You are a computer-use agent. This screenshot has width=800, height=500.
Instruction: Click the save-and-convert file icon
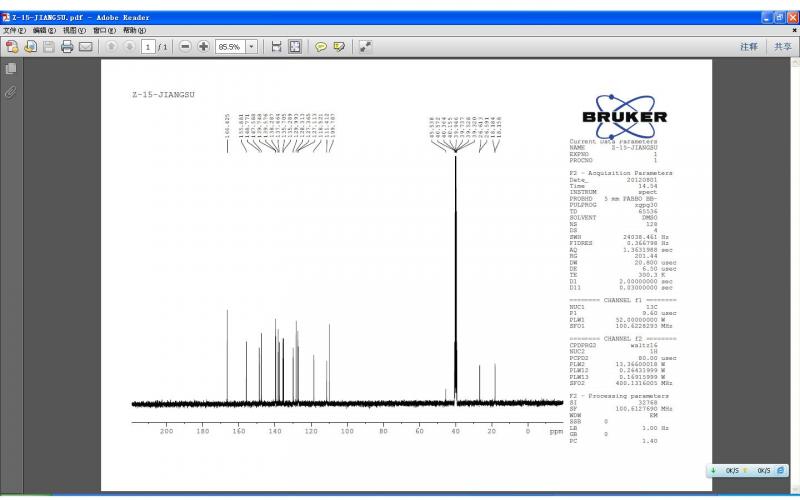coord(31,47)
